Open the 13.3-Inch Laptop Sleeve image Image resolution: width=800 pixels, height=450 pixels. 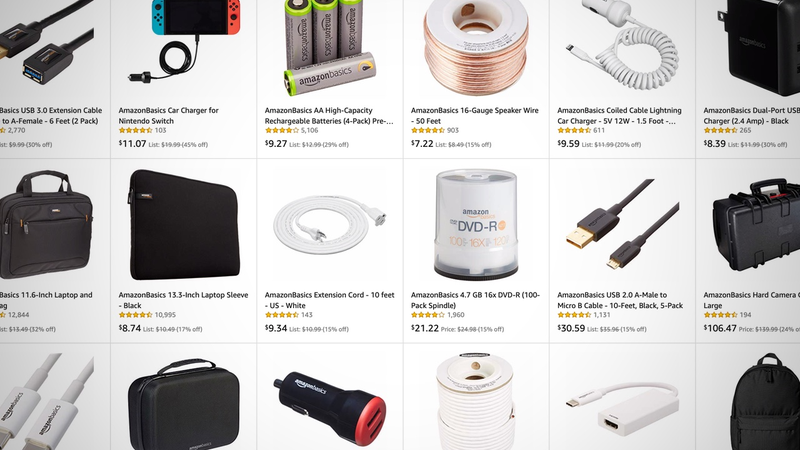pos(184,225)
